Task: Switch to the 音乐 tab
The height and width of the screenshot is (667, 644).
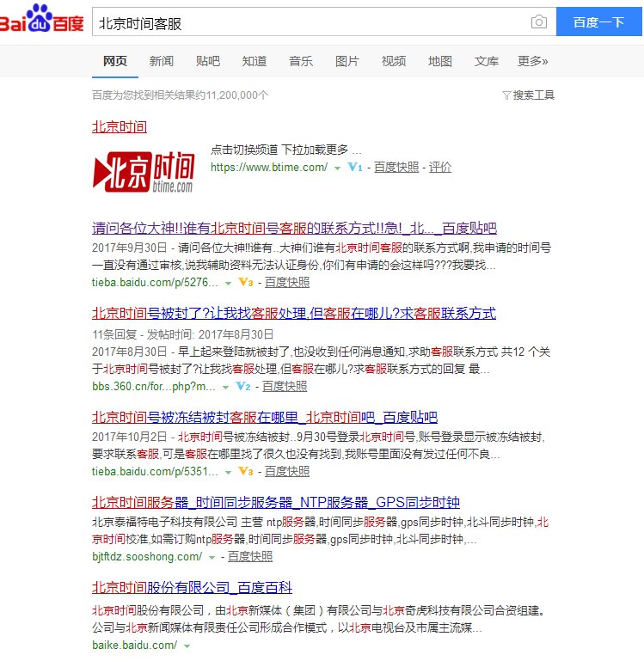Action: (301, 61)
